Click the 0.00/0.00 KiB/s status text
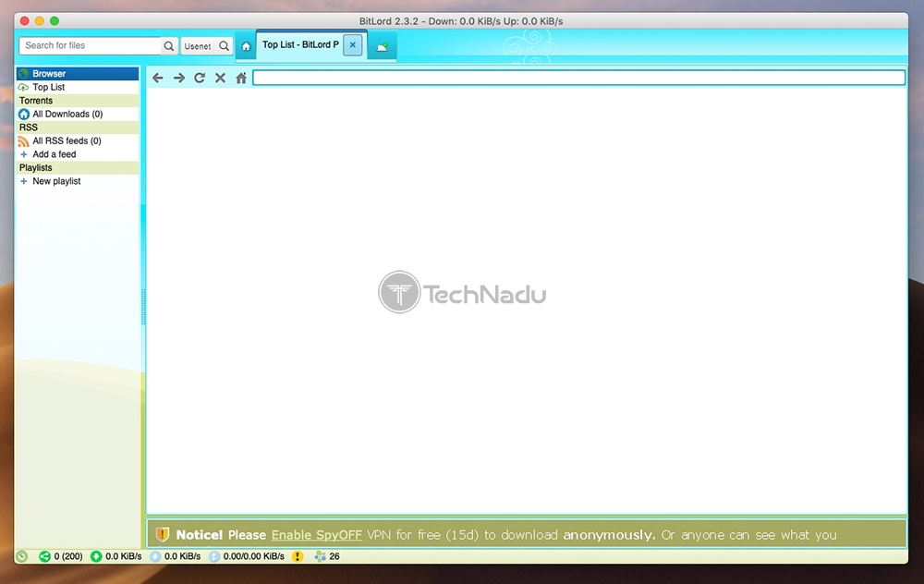The width and height of the screenshot is (924, 584). [253, 556]
